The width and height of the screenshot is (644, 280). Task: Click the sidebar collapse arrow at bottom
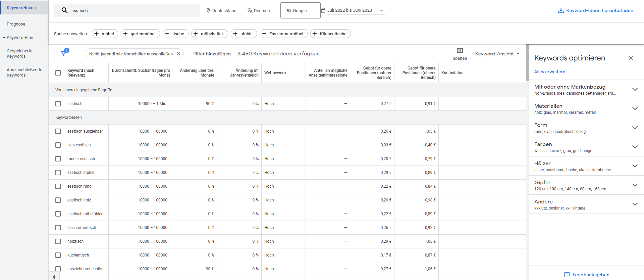54,277
